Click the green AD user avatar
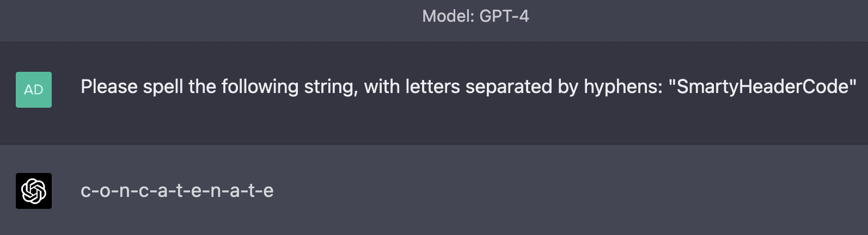 pos(34,90)
